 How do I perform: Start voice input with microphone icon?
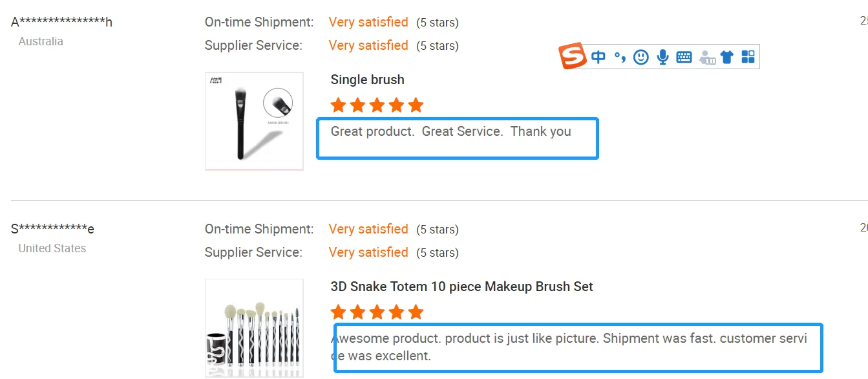tap(662, 57)
